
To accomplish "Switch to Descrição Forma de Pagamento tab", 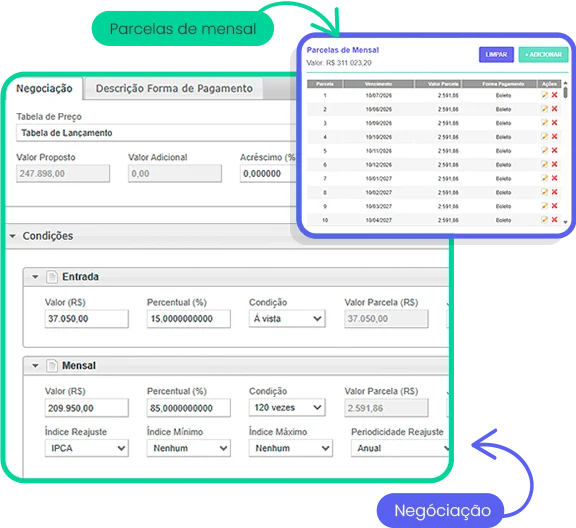I will [174, 89].
